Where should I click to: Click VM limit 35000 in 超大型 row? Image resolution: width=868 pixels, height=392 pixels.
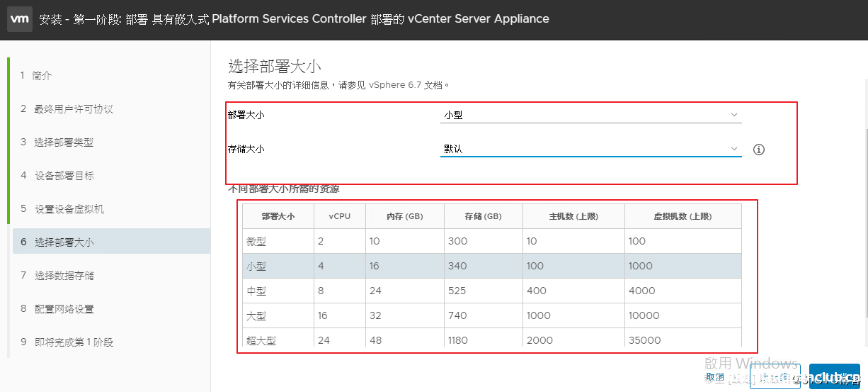pyautogui.click(x=644, y=340)
